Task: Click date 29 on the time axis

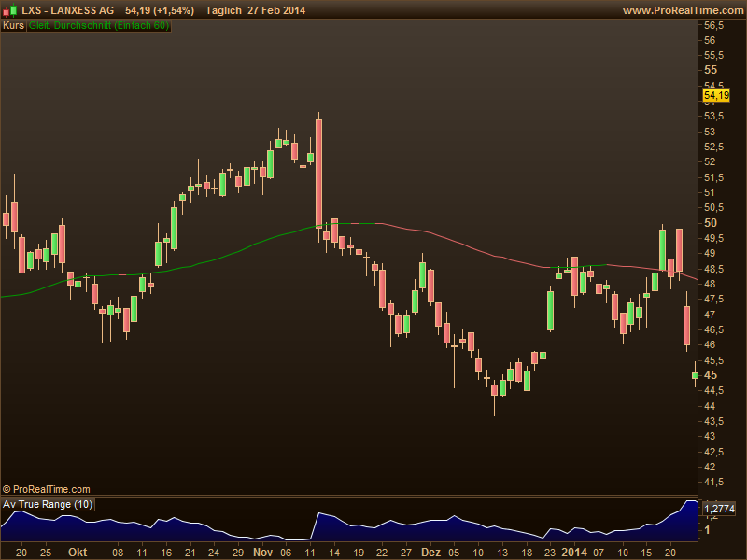Action: coord(238,553)
